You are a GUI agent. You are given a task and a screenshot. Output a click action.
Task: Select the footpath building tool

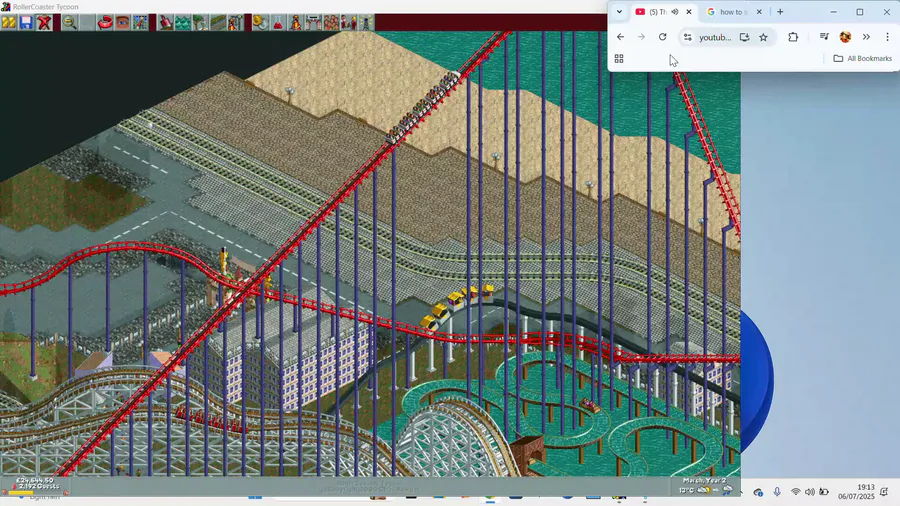tap(218, 22)
